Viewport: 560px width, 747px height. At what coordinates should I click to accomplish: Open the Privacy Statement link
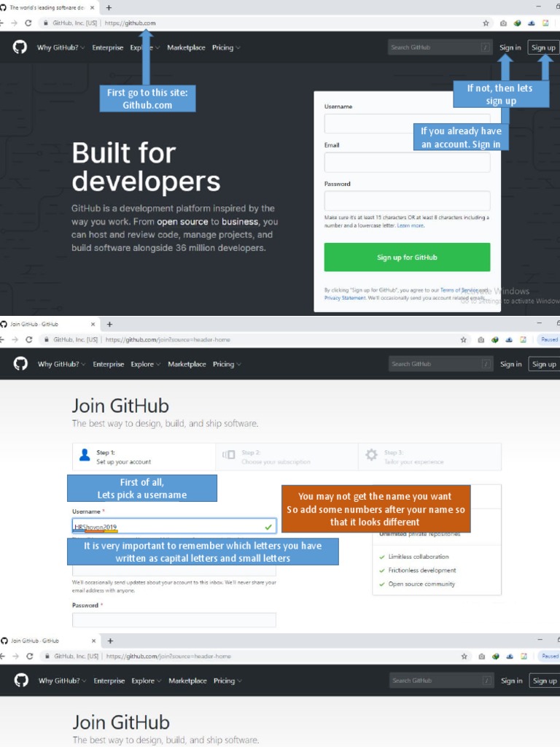(345, 298)
